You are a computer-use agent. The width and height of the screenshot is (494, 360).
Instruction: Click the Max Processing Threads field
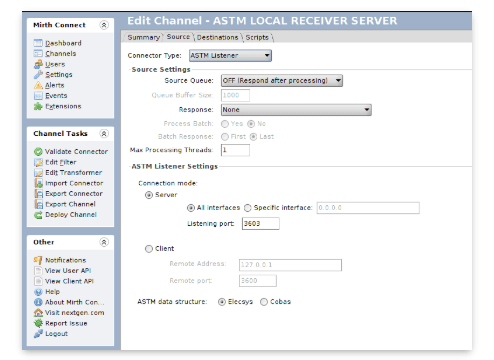click(235, 150)
